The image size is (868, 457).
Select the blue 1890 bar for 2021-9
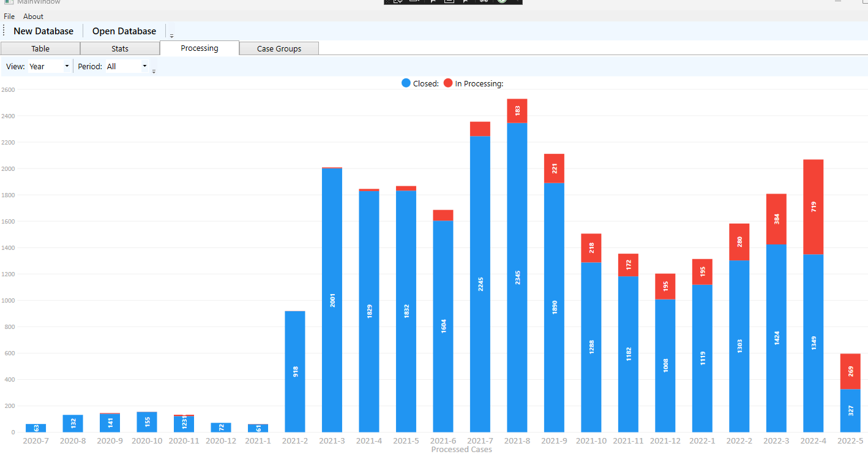click(554, 308)
